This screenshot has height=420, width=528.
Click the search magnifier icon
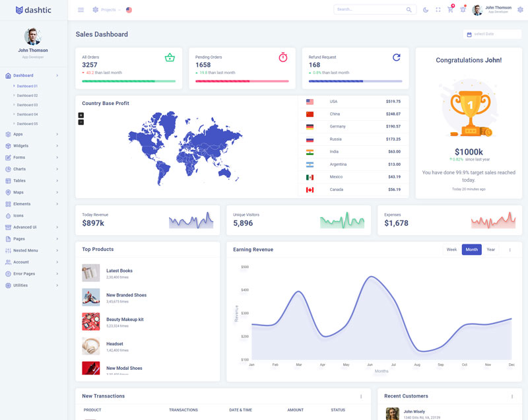tap(409, 10)
